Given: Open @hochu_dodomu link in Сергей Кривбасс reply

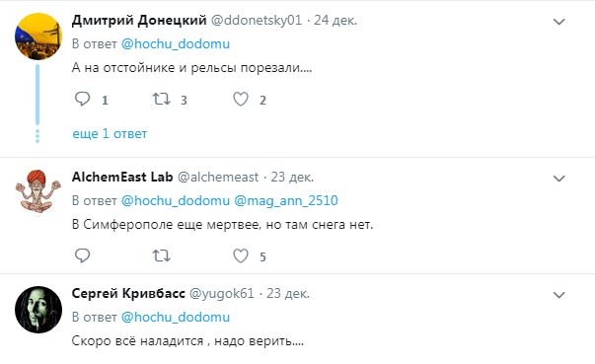Looking at the screenshot, I should pyautogui.click(x=176, y=318).
